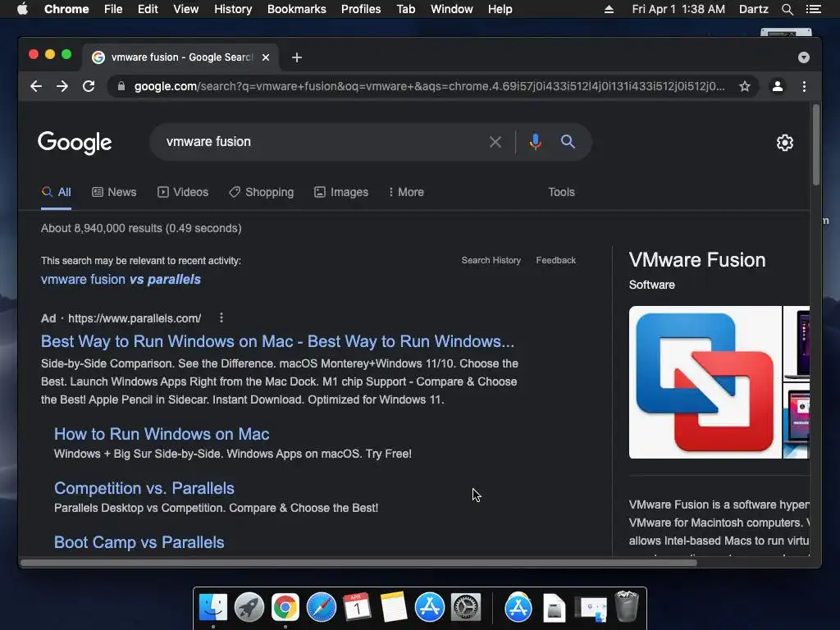The width and height of the screenshot is (840, 630).
Task: Open the History menu
Action: click(x=233, y=9)
